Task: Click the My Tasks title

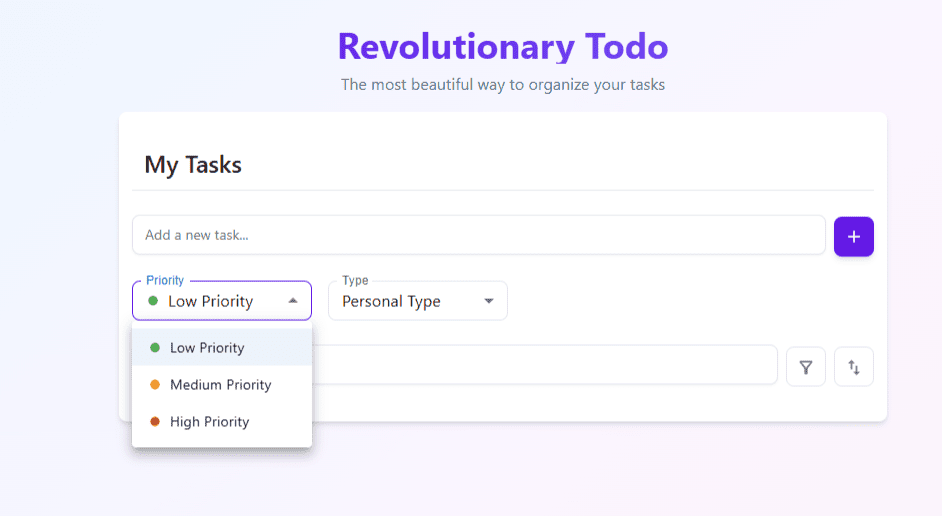Action: [x=193, y=165]
